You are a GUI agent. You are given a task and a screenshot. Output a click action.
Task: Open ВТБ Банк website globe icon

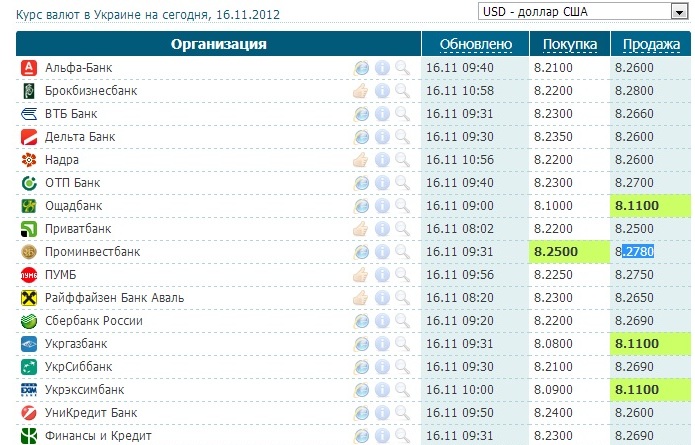[x=361, y=114]
